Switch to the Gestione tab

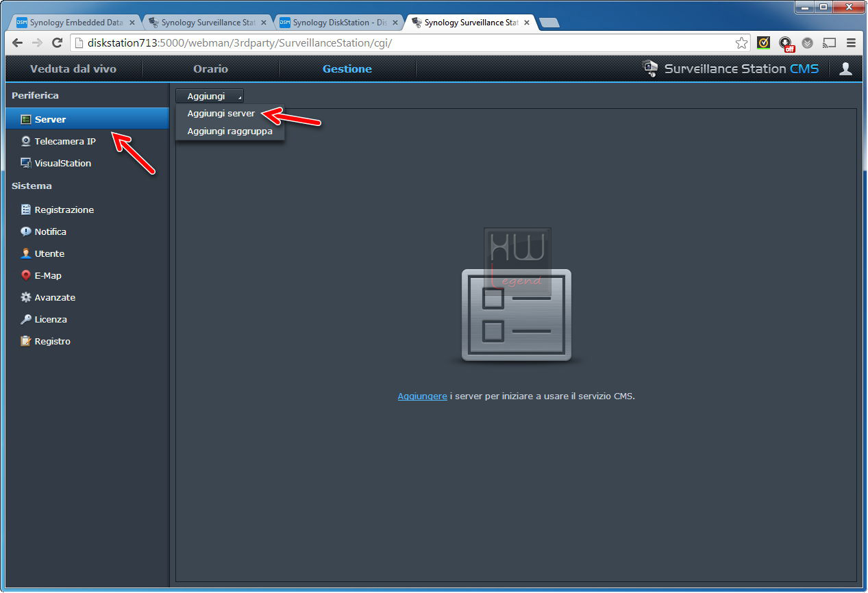click(x=347, y=68)
